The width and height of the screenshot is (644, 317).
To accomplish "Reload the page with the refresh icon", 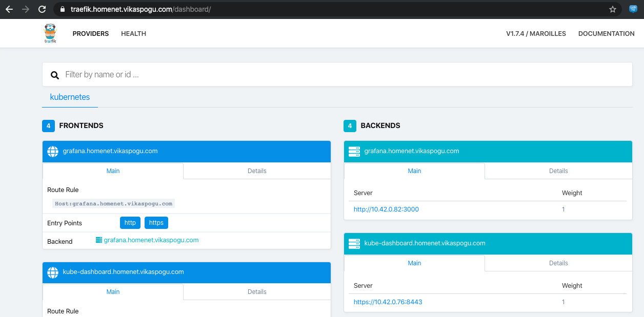I will 42,9.
